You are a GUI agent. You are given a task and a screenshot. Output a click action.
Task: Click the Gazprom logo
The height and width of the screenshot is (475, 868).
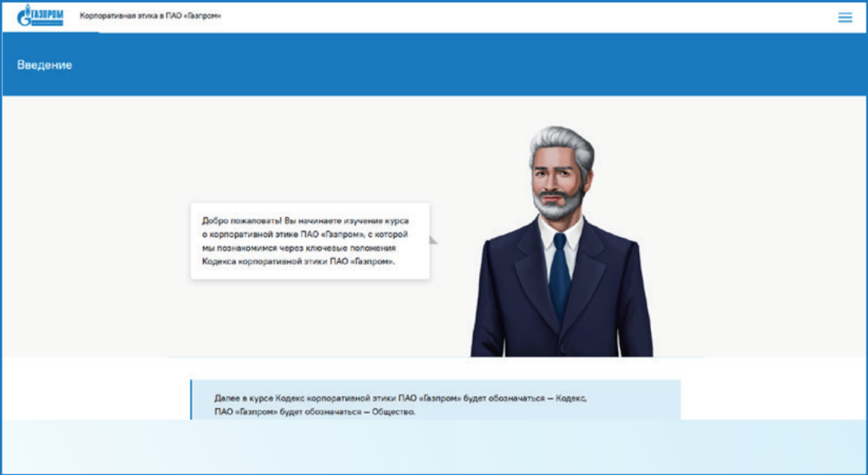tap(40, 16)
